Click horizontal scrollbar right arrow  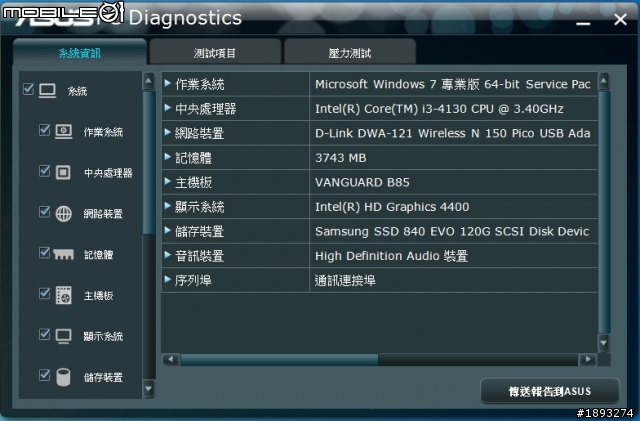tap(588, 359)
